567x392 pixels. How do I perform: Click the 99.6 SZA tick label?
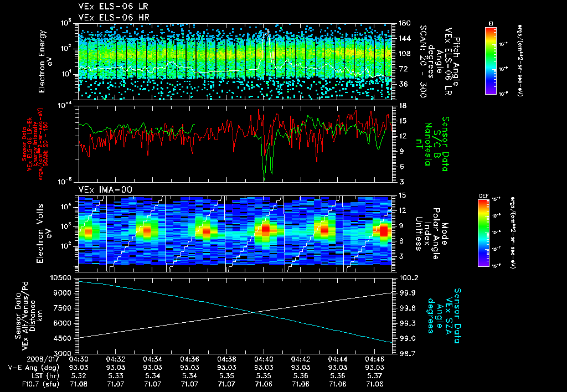tap(408, 308)
